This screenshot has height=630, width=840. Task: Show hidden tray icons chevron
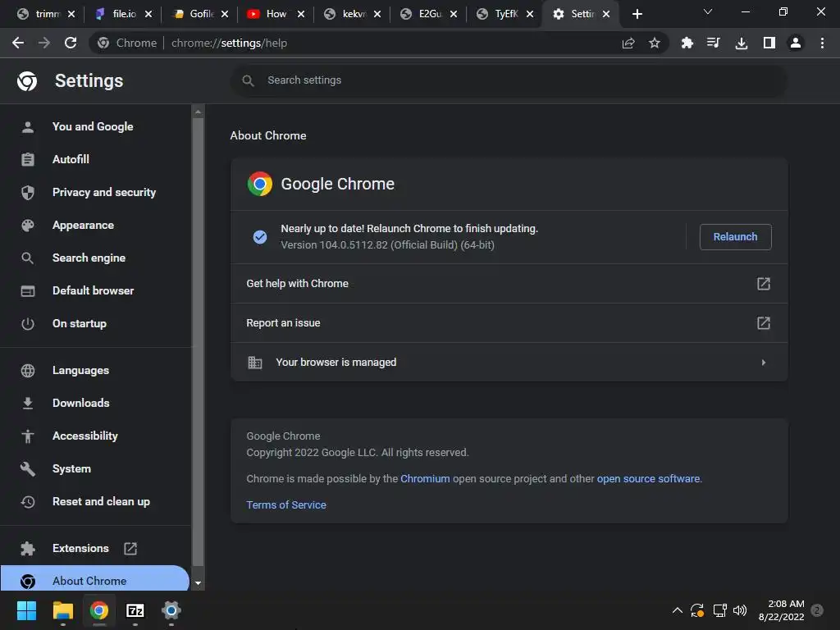[x=677, y=610]
